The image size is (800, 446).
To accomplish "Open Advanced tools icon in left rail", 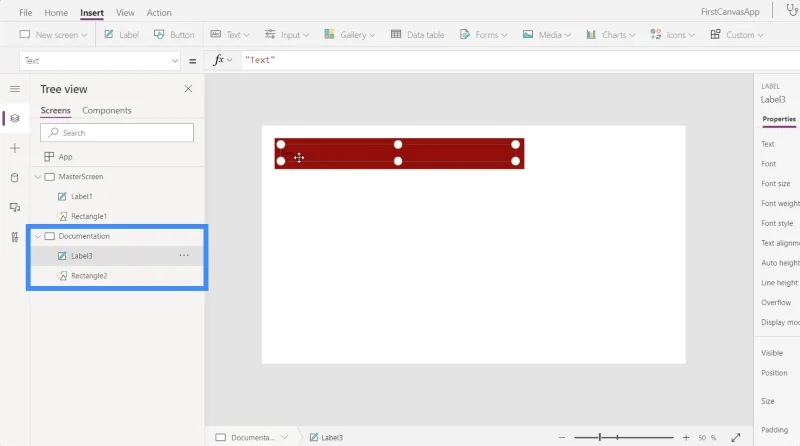I will 15,237.
